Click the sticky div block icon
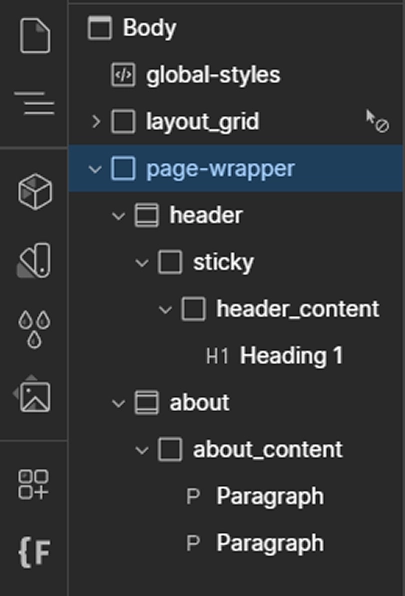 170,262
